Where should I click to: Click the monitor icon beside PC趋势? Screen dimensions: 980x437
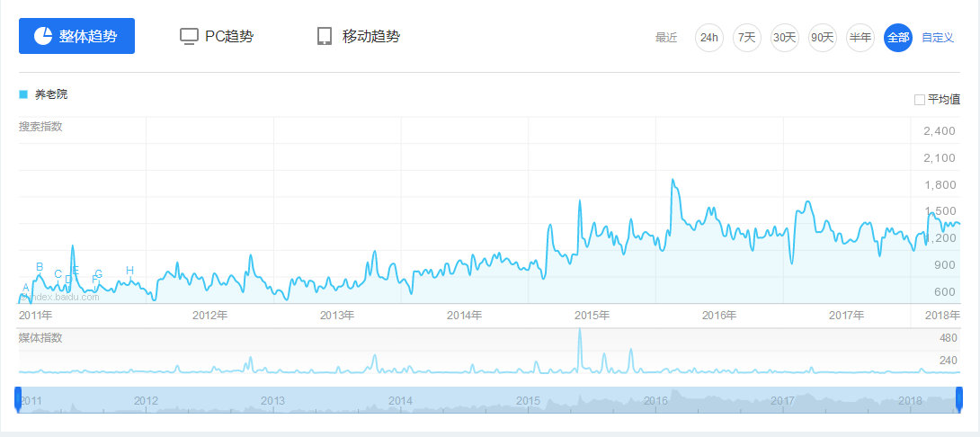(x=189, y=37)
